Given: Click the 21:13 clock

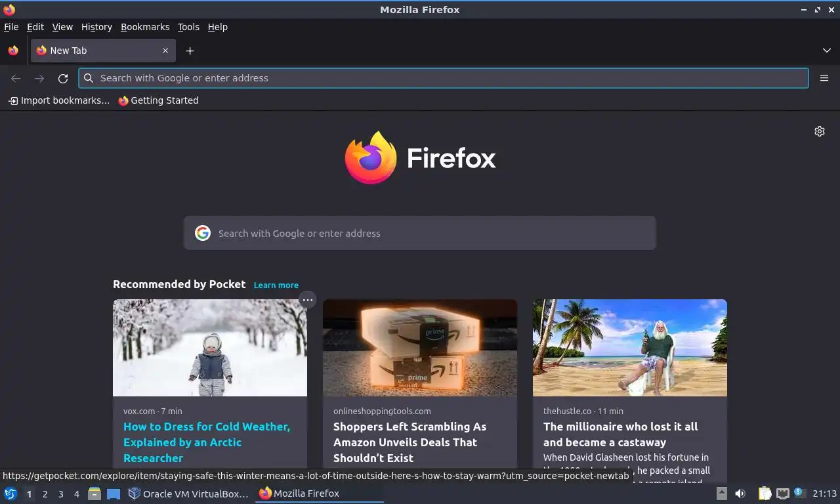Looking at the screenshot, I should tap(824, 493).
